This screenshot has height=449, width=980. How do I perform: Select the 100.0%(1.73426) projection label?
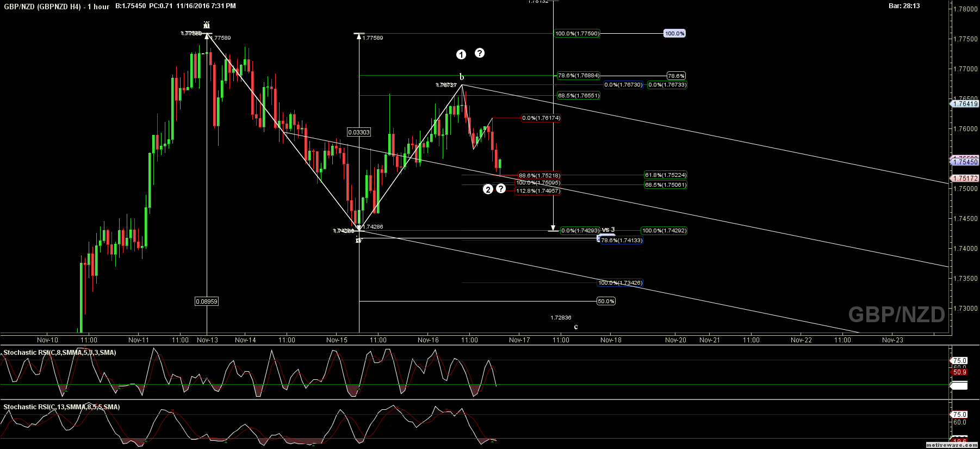tap(620, 283)
